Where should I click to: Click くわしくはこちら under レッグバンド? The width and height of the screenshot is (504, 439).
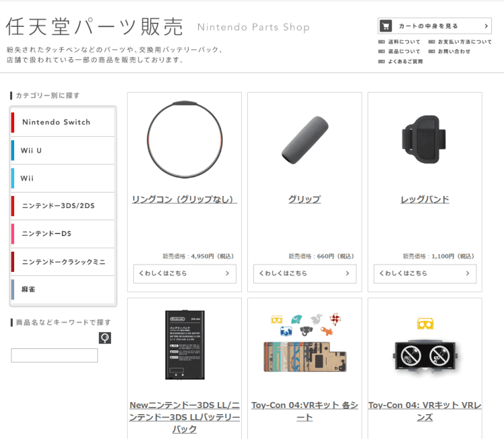click(x=425, y=274)
